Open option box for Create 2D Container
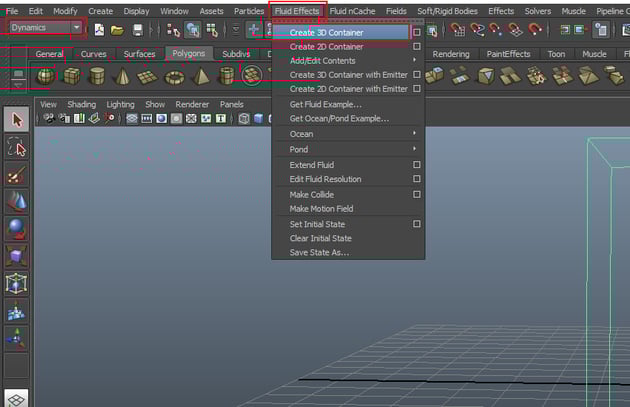Image resolution: width=630 pixels, height=407 pixels. (417, 47)
